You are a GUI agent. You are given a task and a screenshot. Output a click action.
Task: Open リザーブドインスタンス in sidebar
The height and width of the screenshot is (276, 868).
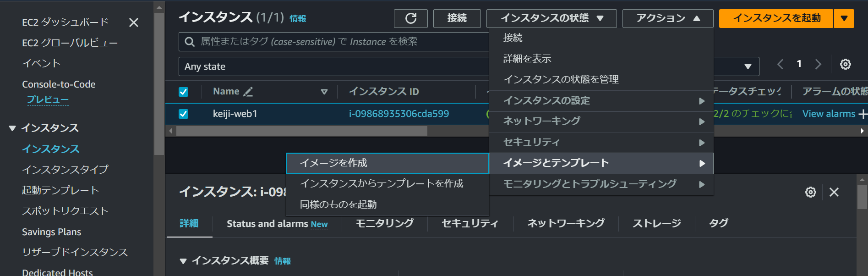pyautogui.click(x=75, y=252)
